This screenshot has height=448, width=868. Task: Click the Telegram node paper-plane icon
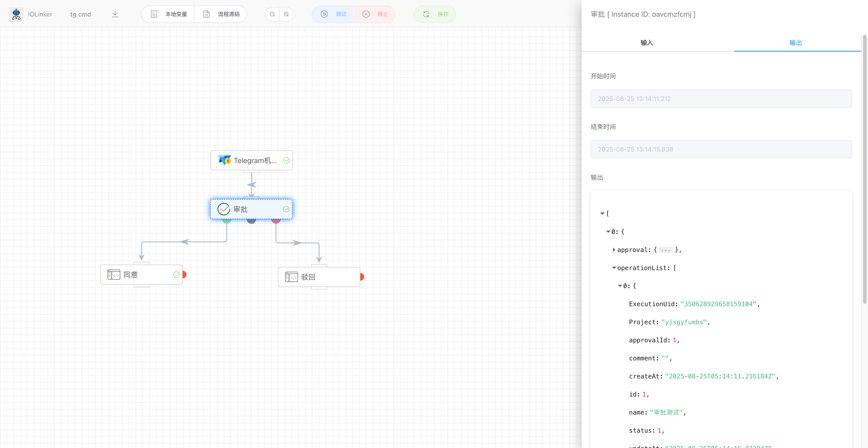pyautogui.click(x=224, y=160)
